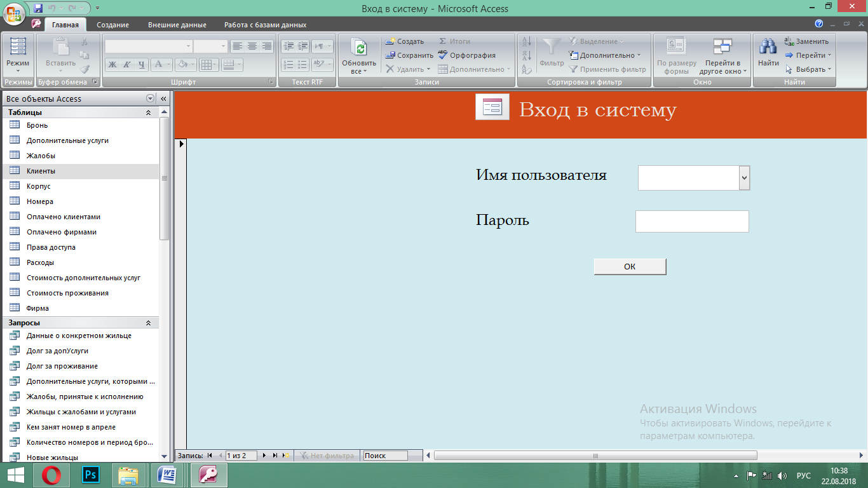Switch to Главная tab
The height and width of the screenshot is (488, 868).
point(65,25)
